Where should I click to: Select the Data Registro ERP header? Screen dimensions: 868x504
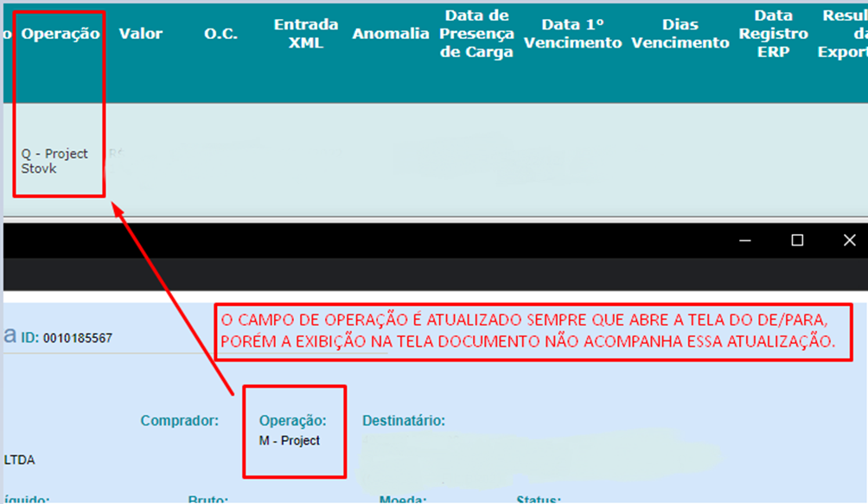(x=773, y=34)
